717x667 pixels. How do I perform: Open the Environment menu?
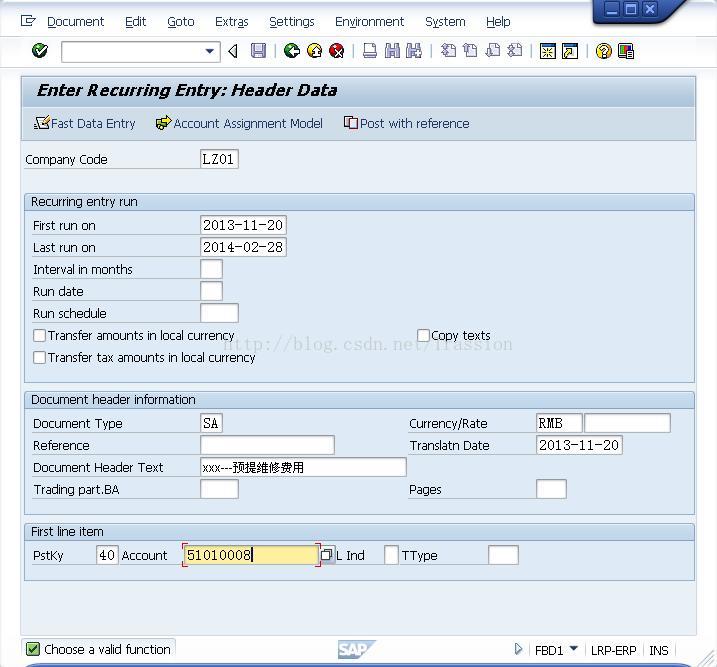(369, 21)
